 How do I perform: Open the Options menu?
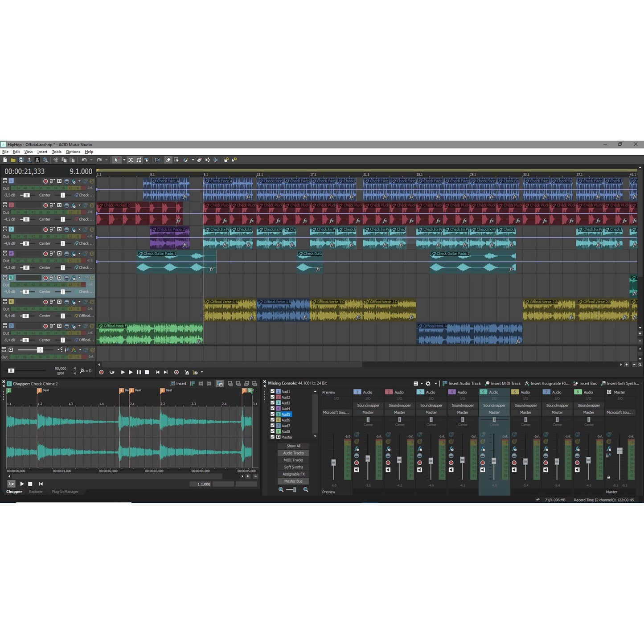(73, 152)
